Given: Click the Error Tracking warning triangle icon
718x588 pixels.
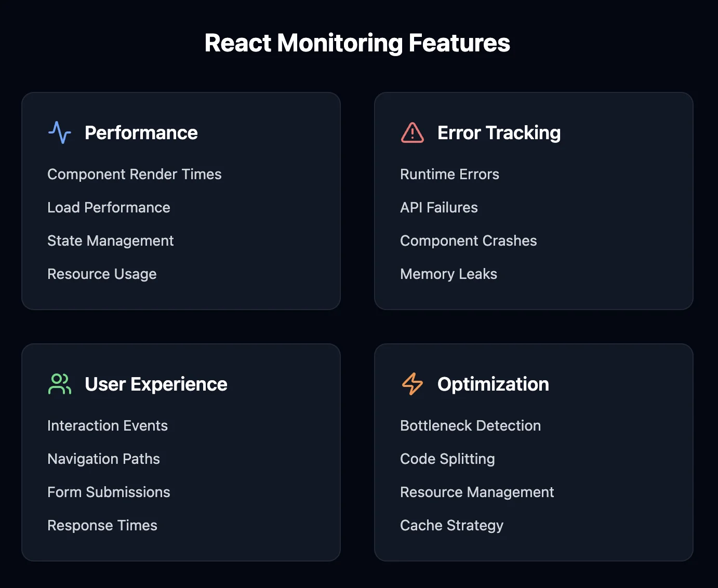Looking at the screenshot, I should 413,132.
